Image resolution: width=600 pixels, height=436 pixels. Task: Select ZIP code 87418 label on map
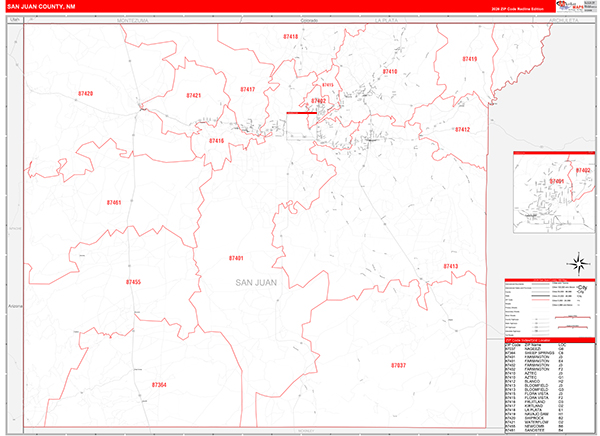click(x=290, y=37)
